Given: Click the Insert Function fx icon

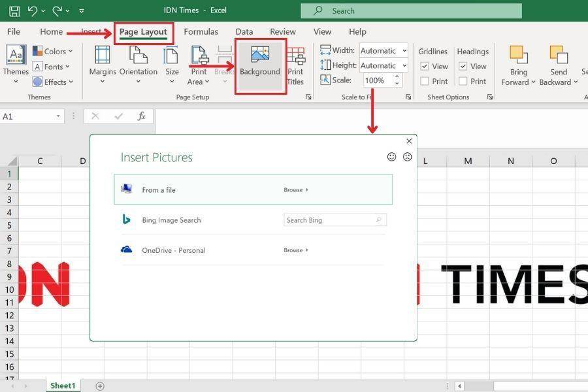Looking at the screenshot, I should tap(141, 117).
